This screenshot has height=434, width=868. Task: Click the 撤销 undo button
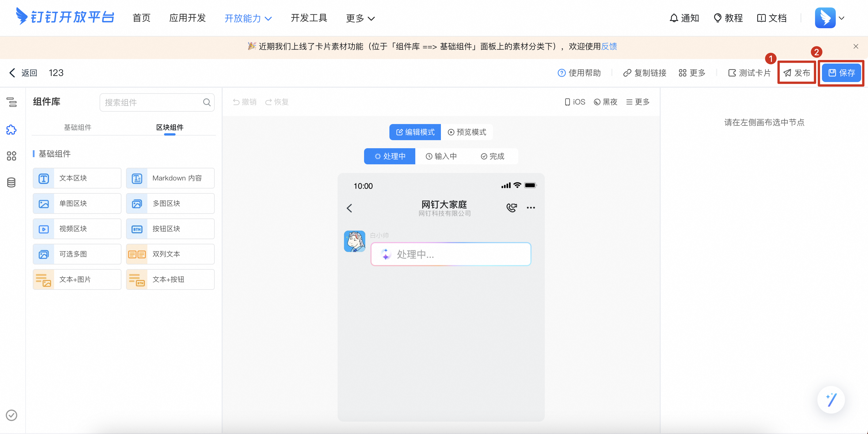[245, 102]
